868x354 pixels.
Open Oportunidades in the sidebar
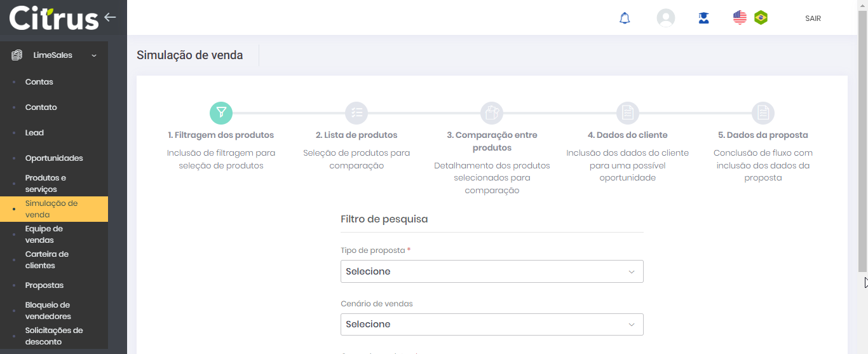(x=54, y=158)
